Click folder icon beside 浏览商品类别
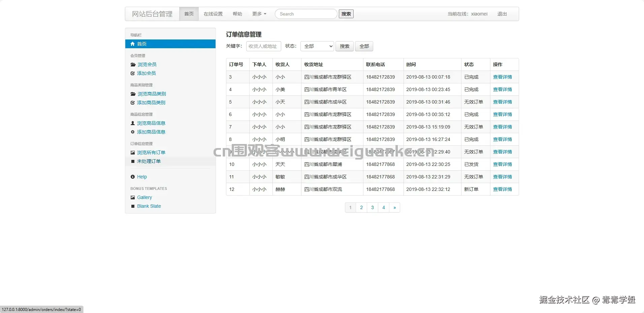The image size is (644, 313). coord(133,94)
